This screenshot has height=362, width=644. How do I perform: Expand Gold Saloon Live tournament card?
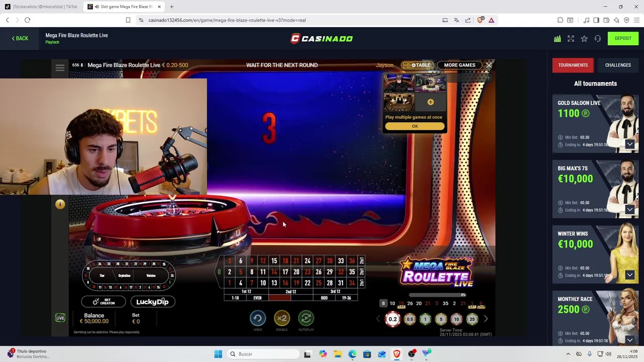[x=629, y=144]
